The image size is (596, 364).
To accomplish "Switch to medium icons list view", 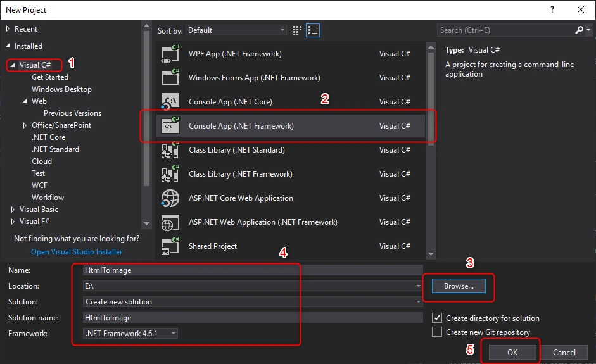I will pyautogui.click(x=313, y=30).
